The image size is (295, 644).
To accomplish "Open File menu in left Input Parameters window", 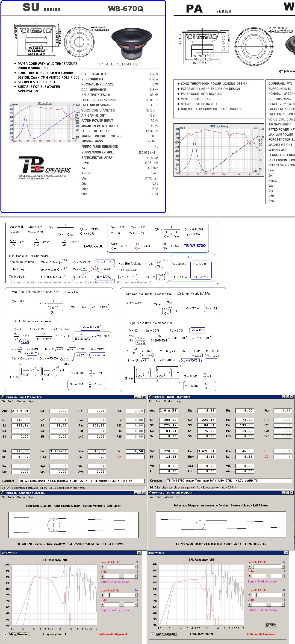I will coord(3,402).
